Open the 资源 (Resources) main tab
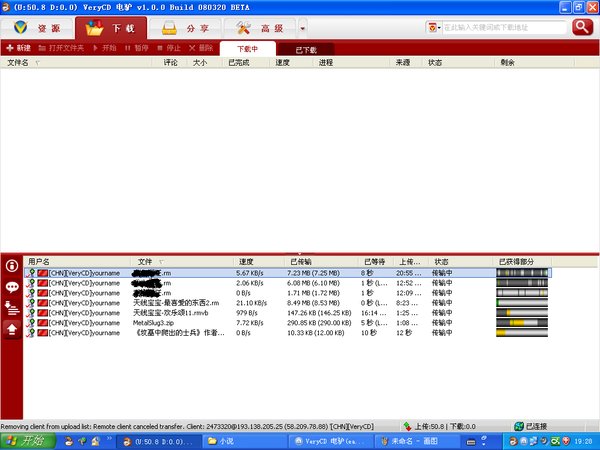This screenshot has width=600, height=450. (x=37, y=28)
